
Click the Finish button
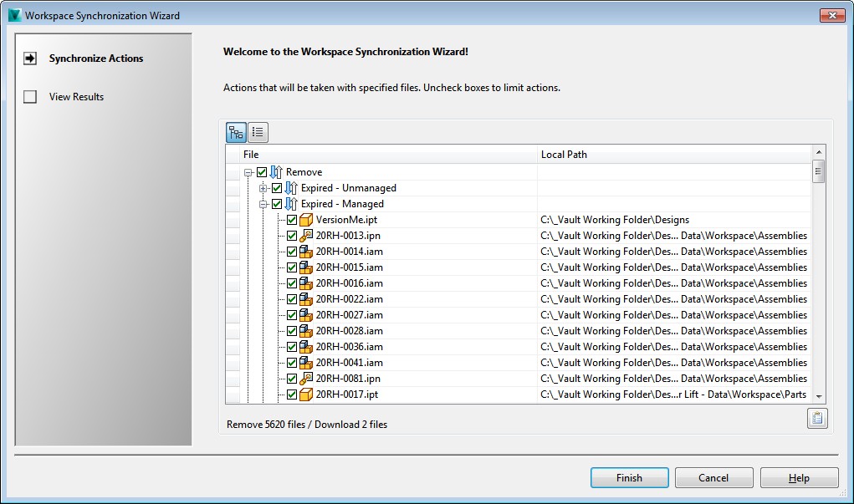[630, 477]
